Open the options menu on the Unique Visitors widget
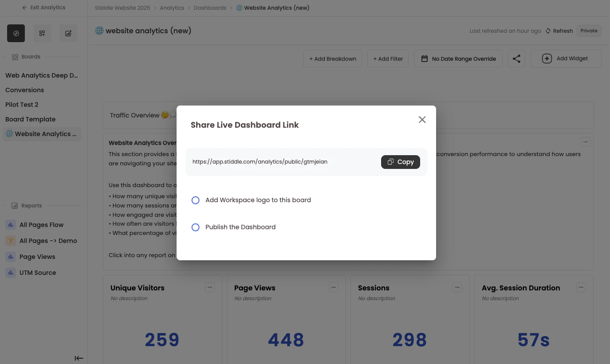Screen dimensions: 610x364 (210, 287)
